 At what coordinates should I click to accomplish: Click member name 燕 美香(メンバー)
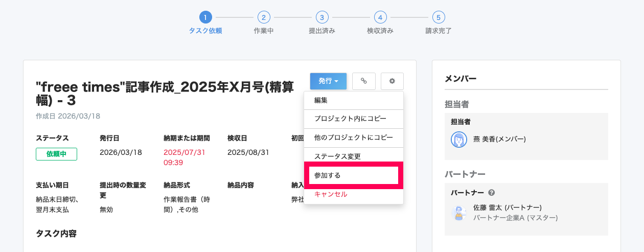499,139
